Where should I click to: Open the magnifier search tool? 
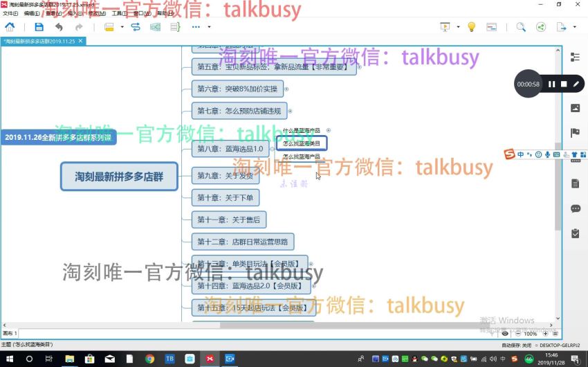click(x=521, y=27)
